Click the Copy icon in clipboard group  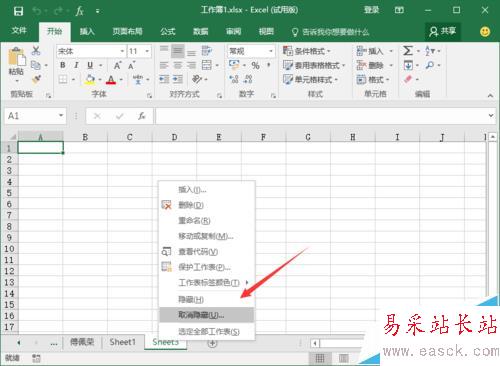[36, 65]
